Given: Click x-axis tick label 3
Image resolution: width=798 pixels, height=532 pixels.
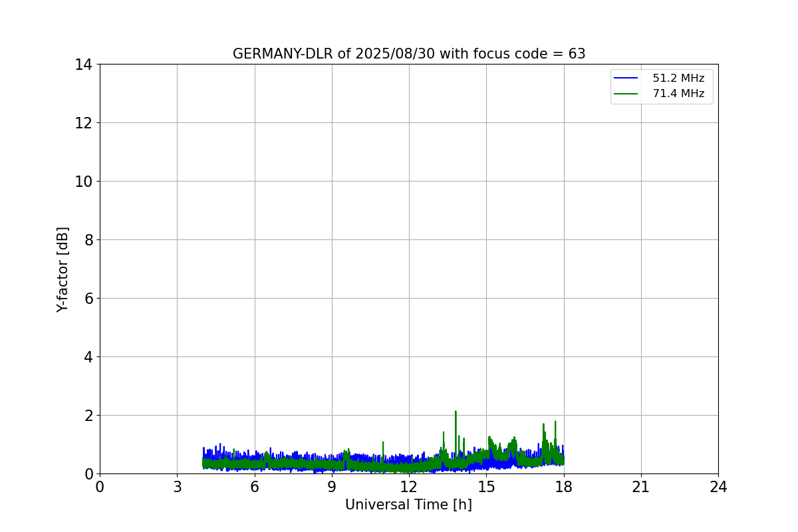Looking at the screenshot, I should (x=177, y=487).
